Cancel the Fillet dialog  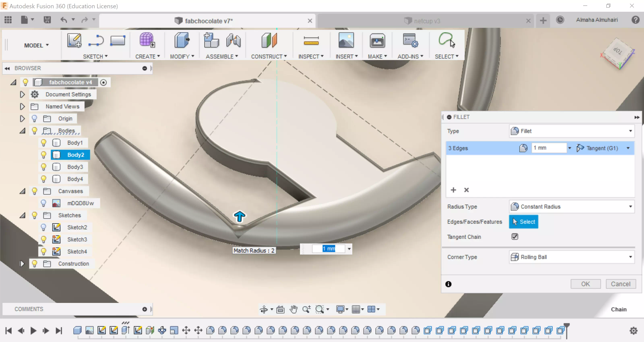point(620,284)
